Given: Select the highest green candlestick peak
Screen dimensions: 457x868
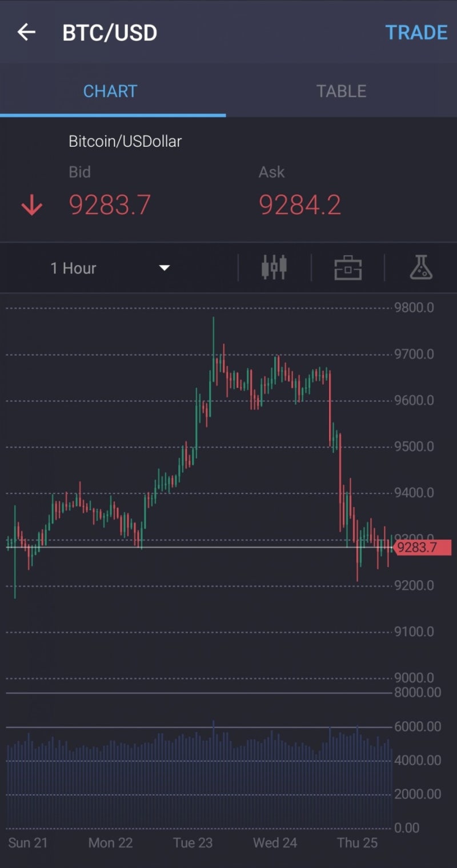Looking at the screenshot, I should click(215, 320).
